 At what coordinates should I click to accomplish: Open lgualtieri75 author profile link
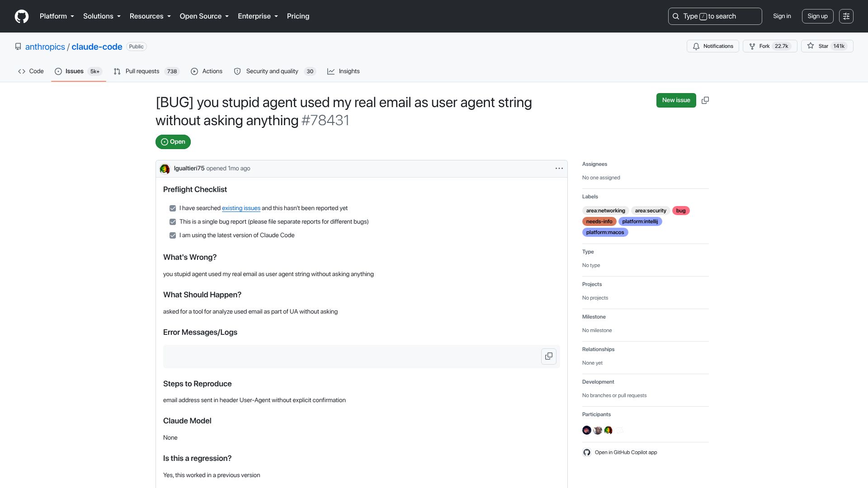[189, 169]
